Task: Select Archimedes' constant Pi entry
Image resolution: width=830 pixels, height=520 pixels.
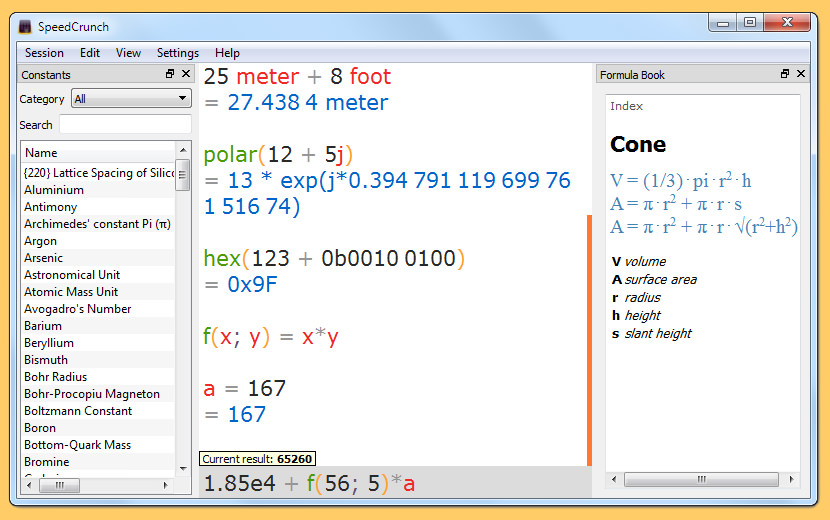Action: coord(98,223)
